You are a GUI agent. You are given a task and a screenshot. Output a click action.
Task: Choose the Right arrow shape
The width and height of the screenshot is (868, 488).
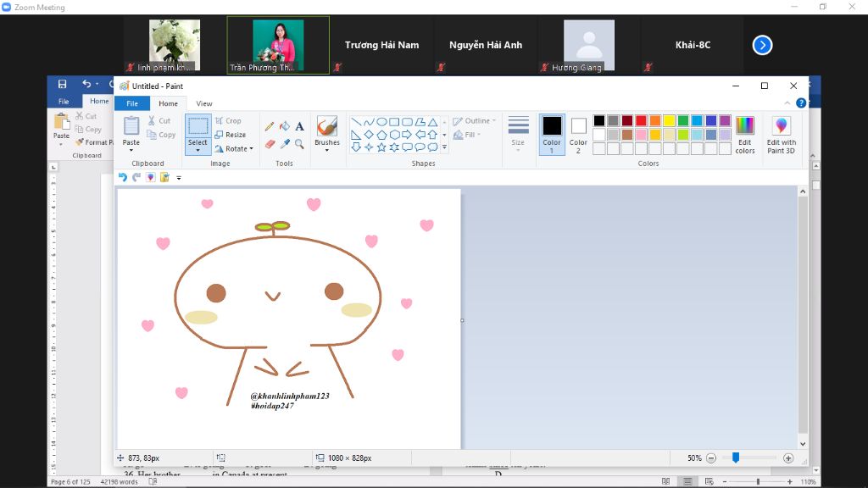pos(407,135)
